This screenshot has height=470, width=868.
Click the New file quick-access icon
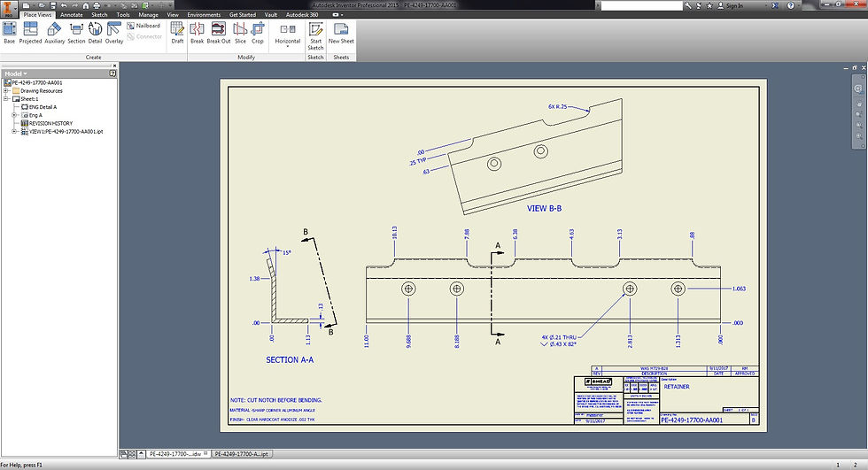(26, 5)
